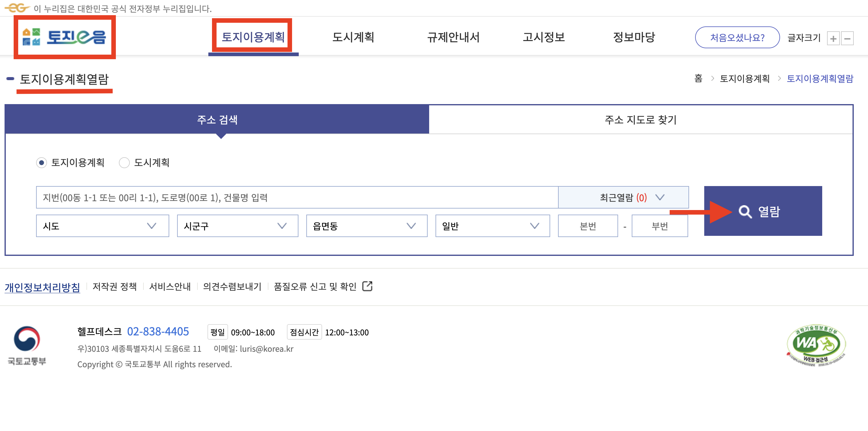Open the 규제안내서 menu

point(453,37)
